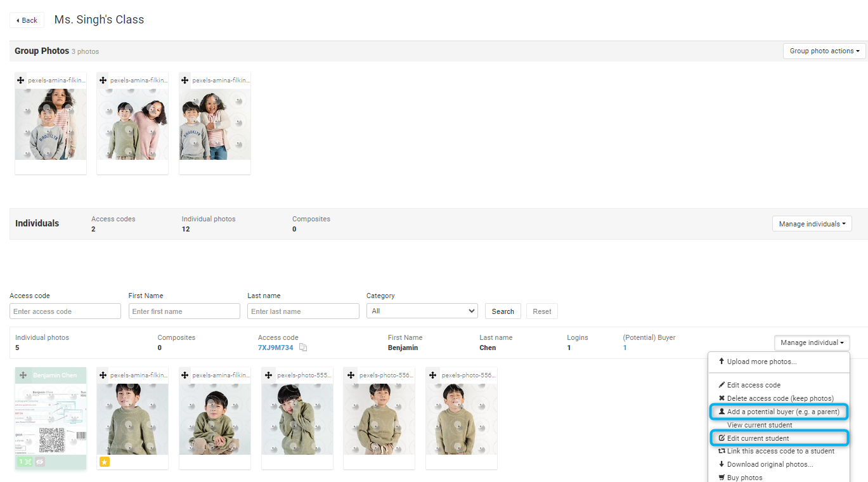Toggle the hidden-eye icon on Benjamin Chen card
The height and width of the screenshot is (482, 868).
(39, 462)
